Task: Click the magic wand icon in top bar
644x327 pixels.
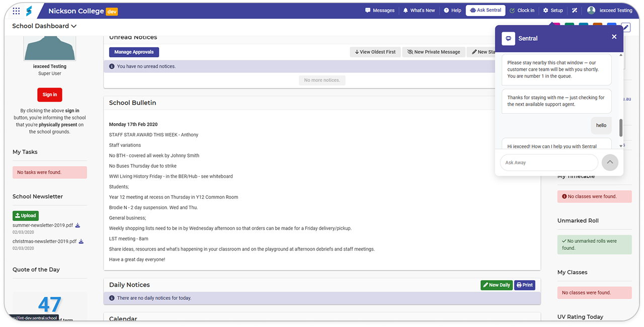Action: tap(575, 11)
